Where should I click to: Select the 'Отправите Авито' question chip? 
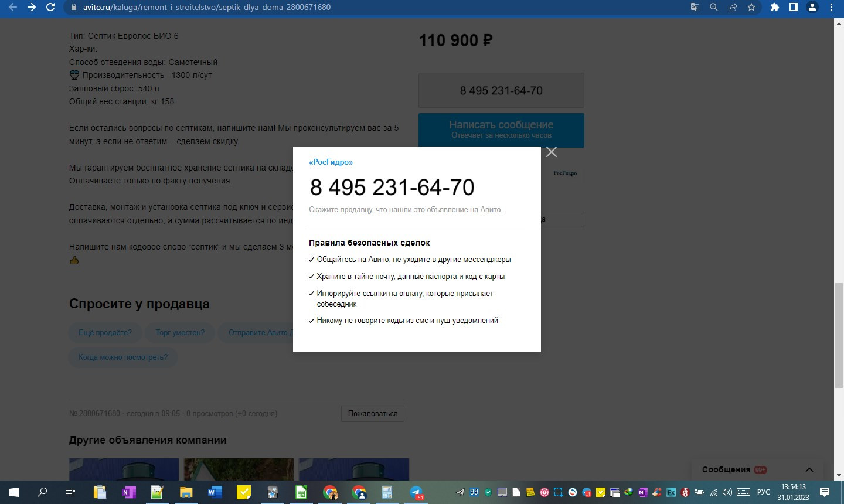257,332
